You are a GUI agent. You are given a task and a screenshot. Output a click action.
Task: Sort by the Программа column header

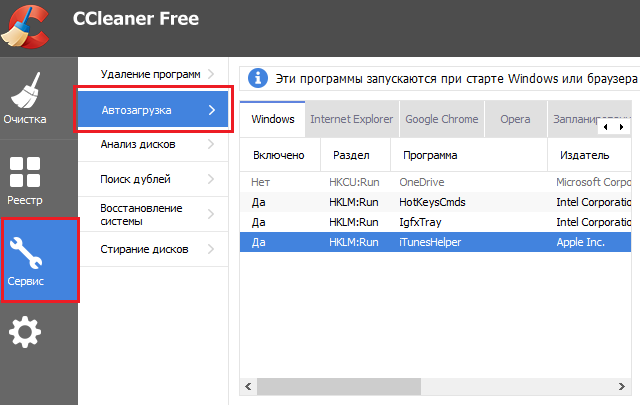pos(430,156)
